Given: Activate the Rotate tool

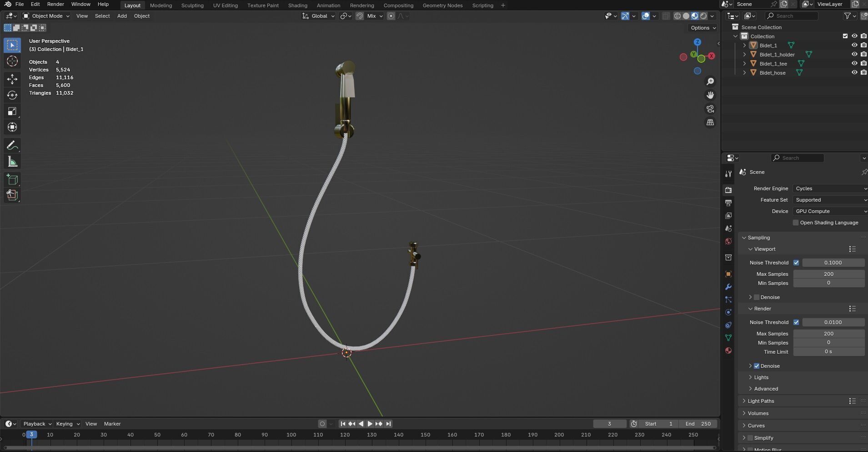Looking at the screenshot, I should pyautogui.click(x=12, y=95).
